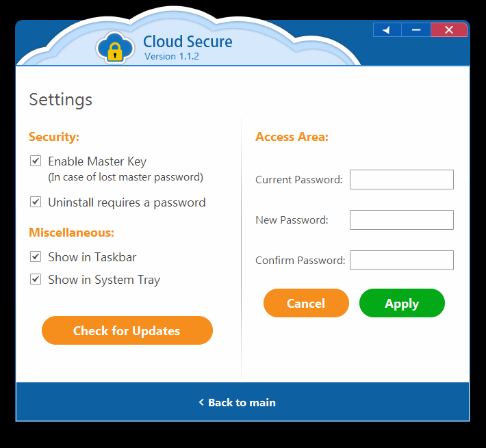This screenshot has height=448, width=486.
Task: Click Check for Updates button
Action: click(127, 330)
